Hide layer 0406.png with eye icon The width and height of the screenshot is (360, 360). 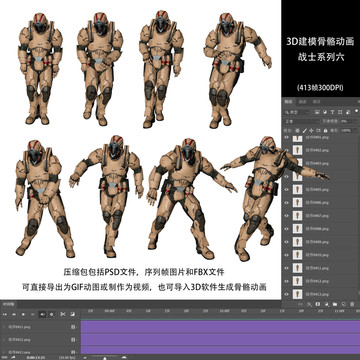[x=286, y=203]
